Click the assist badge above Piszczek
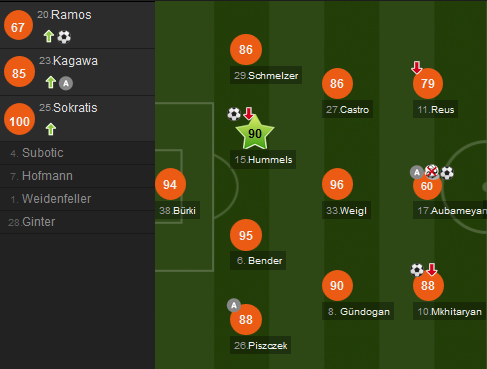This screenshot has width=487, height=369. [234, 305]
